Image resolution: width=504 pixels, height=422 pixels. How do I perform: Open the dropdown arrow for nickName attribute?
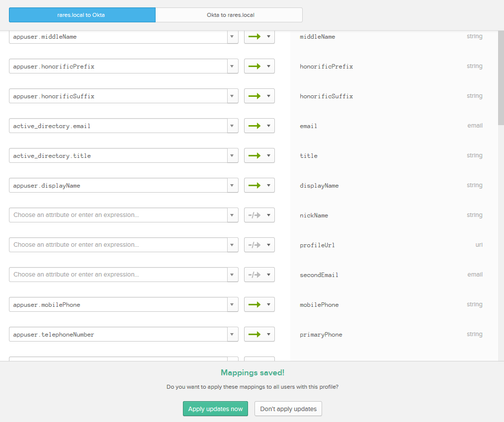click(x=232, y=215)
